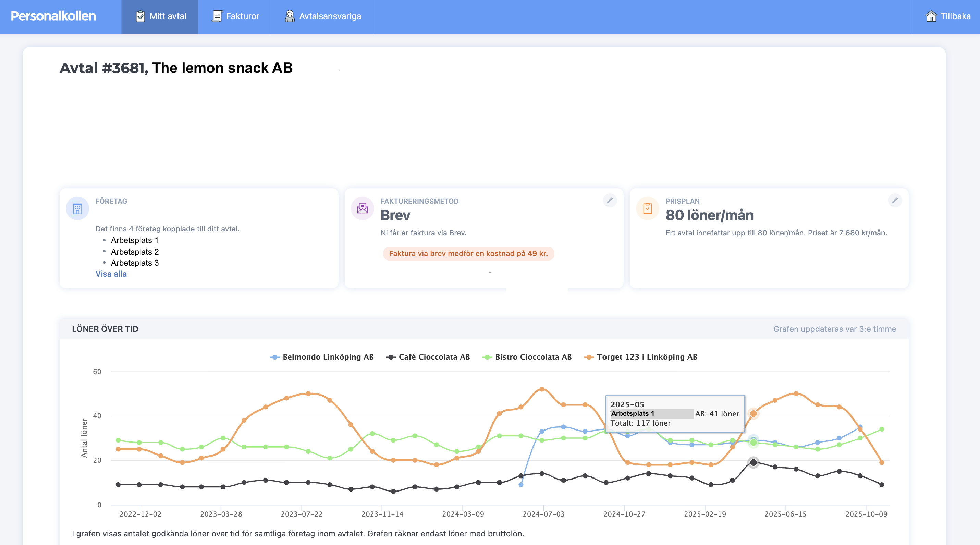Click the building icon in Företag card

(x=77, y=208)
